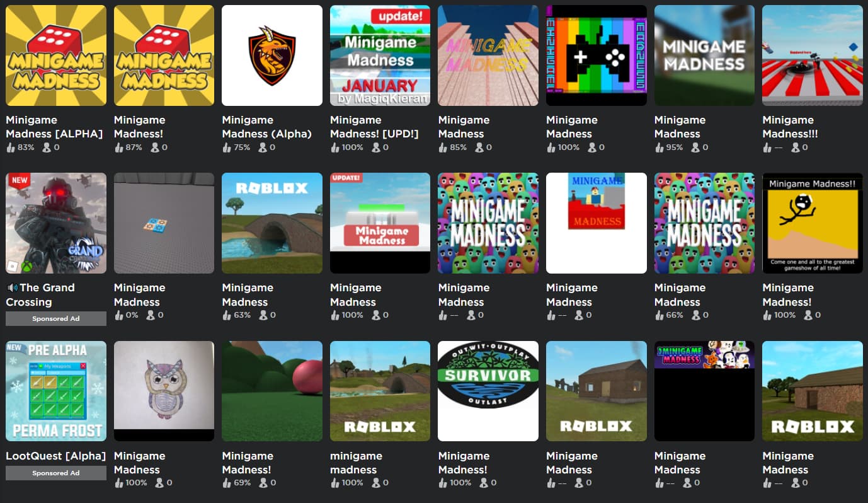The image size is (868, 503).
Task: Open the dice thumbnail rated 83%
Action: pos(56,55)
